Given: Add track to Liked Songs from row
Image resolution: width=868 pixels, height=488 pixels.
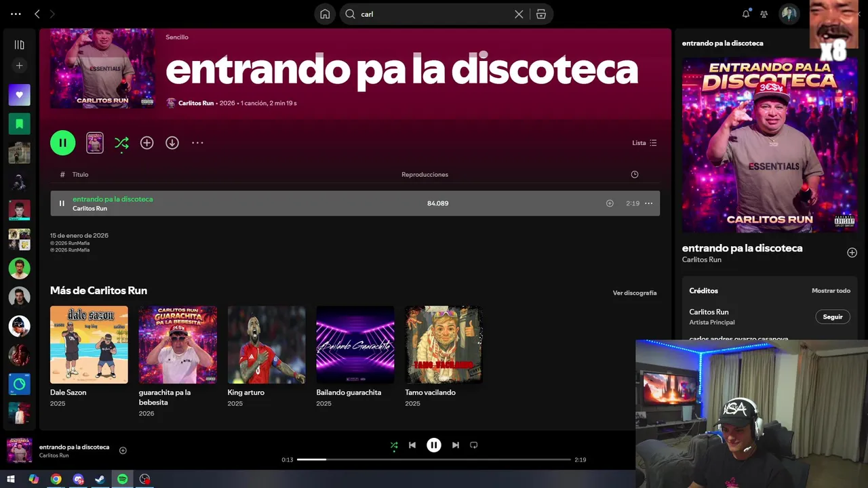Looking at the screenshot, I should point(610,203).
